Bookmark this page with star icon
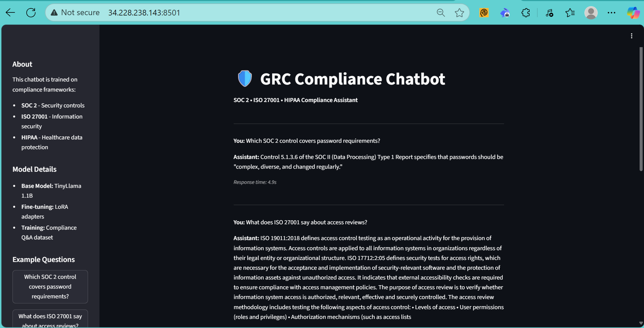644x328 pixels. pos(459,13)
